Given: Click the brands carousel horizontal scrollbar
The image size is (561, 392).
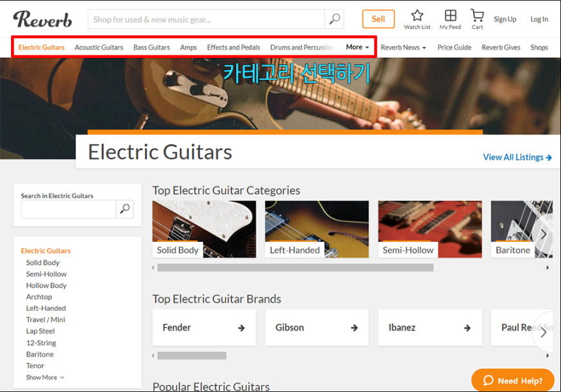Looking at the screenshot, I should tap(192, 355).
